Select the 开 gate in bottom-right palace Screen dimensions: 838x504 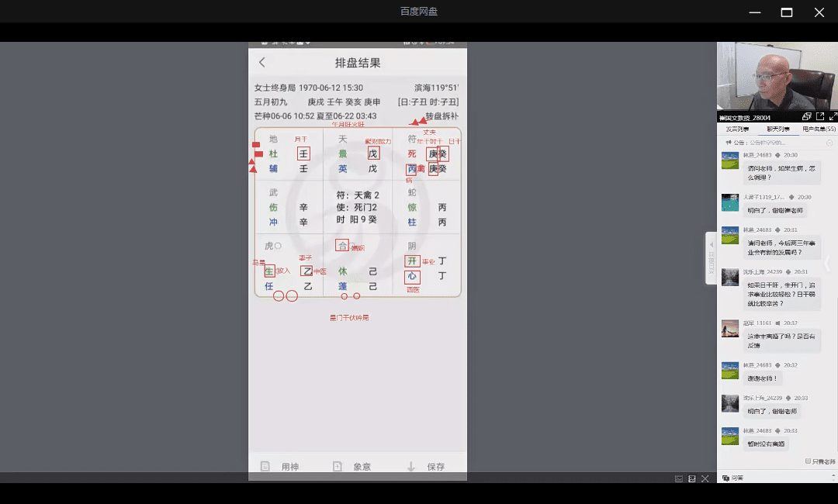point(412,261)
